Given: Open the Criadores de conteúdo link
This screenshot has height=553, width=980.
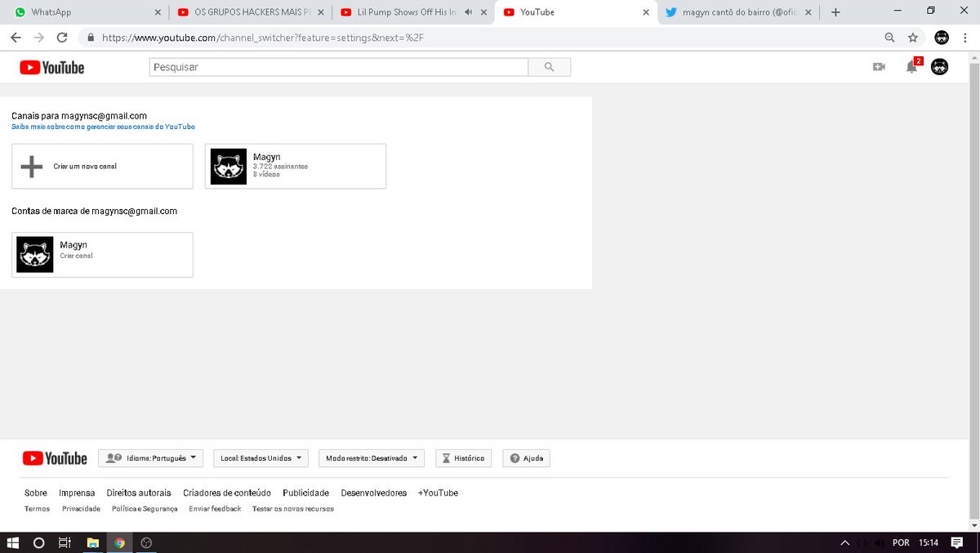Looking at the screenshot, I should pyautogui.click(x=227, y=493).
